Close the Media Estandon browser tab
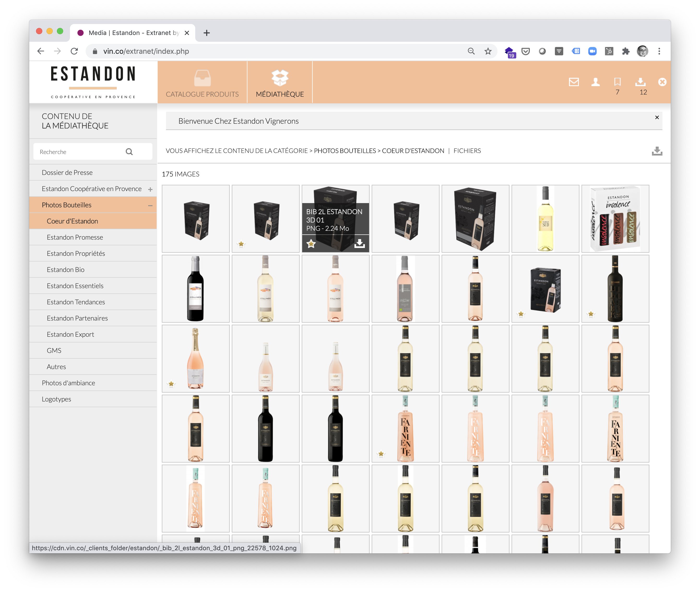Image resolution: width=700 pixels, height=592 pixels. pyautogui.click(x=187, y=33)
